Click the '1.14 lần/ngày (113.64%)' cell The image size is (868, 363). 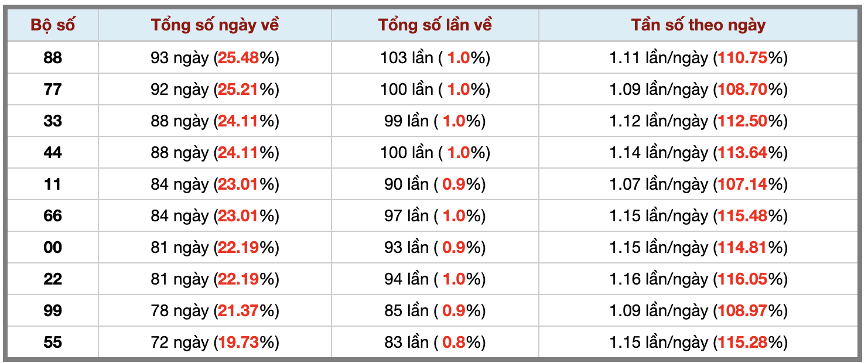[698, 152]
